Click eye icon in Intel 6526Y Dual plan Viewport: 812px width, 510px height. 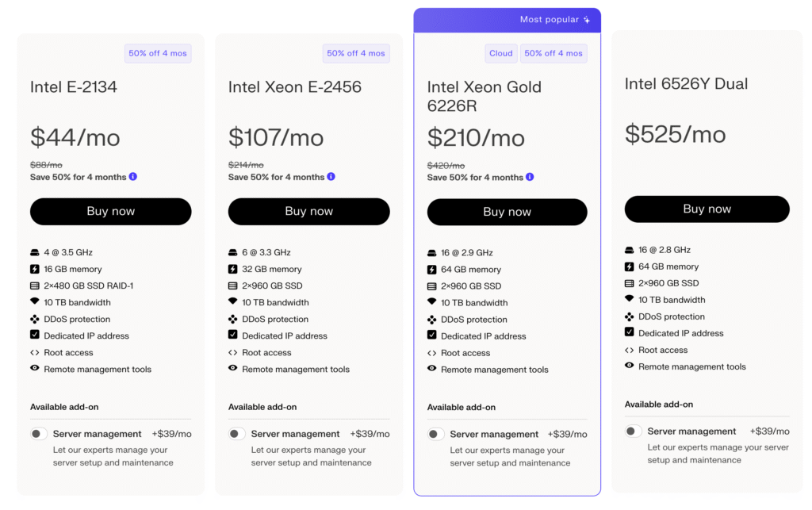(629, 366)
